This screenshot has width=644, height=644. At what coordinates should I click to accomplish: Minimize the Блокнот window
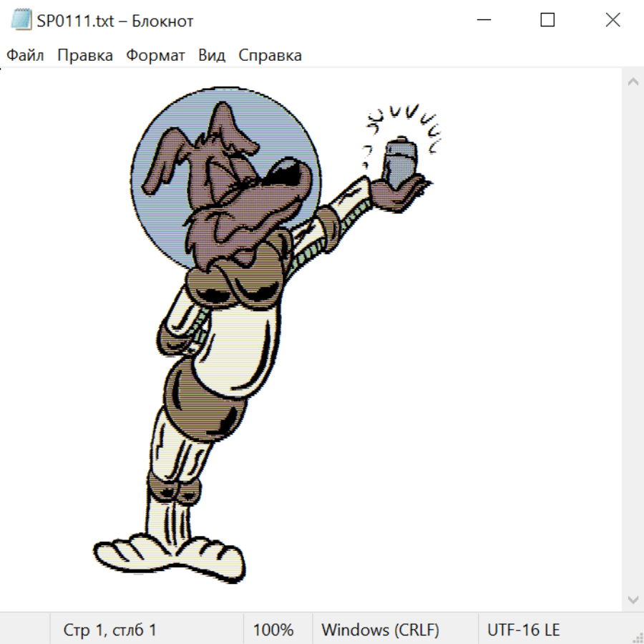(482, 20)
